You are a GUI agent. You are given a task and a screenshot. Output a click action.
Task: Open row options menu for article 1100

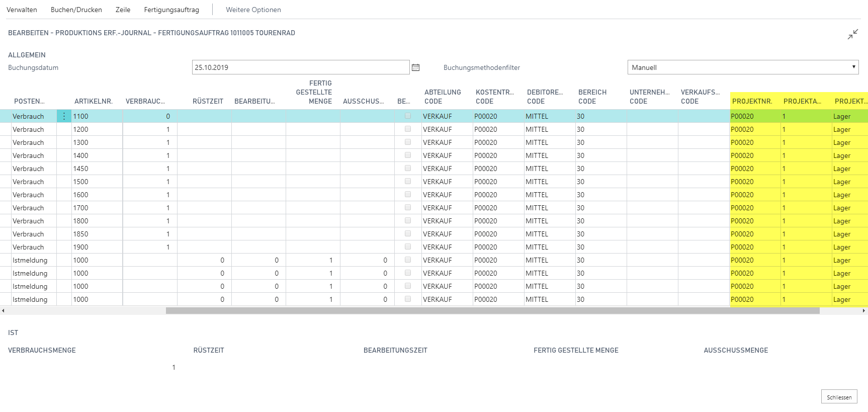pos(64,116)
